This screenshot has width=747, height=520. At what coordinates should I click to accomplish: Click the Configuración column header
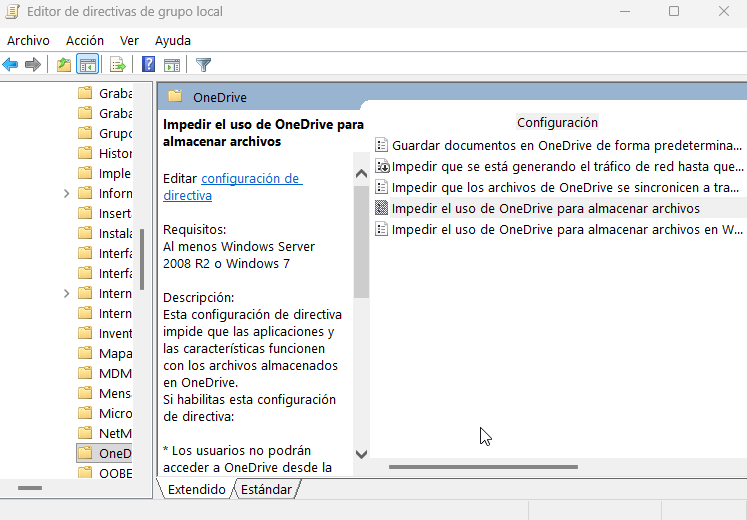(557, 122)
